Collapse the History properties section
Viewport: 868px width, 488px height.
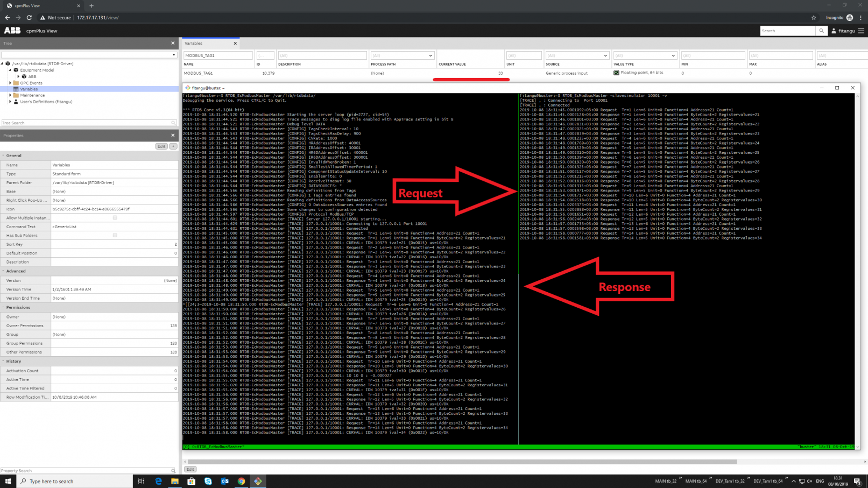click(3, 362)
